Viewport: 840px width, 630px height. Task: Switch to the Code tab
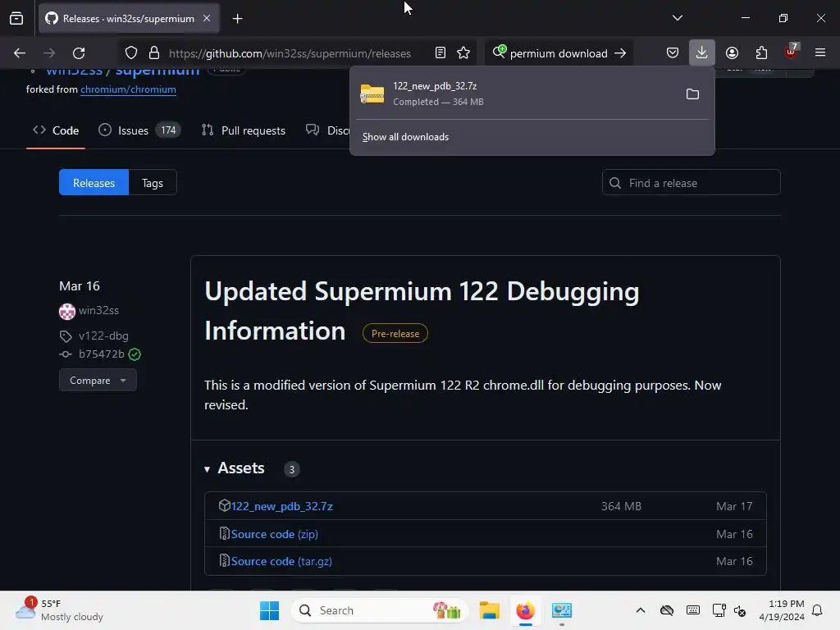click(56, 130)
